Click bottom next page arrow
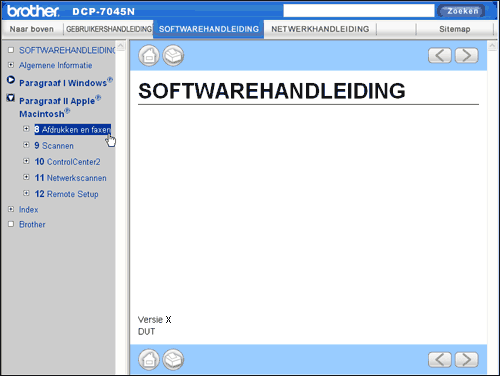The width and height of the screenshot is (500, 376). coord(467,360)
